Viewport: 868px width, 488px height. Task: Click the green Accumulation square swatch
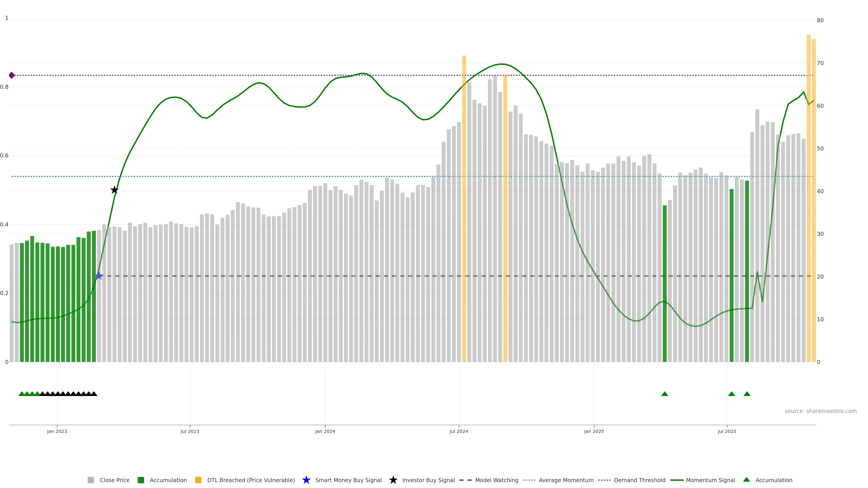tap(141, 480)
